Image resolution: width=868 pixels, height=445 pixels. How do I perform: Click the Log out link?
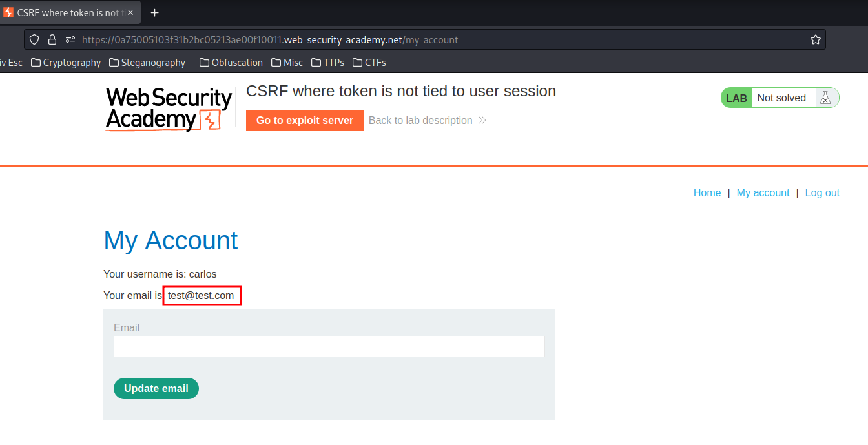pos(822,192)
